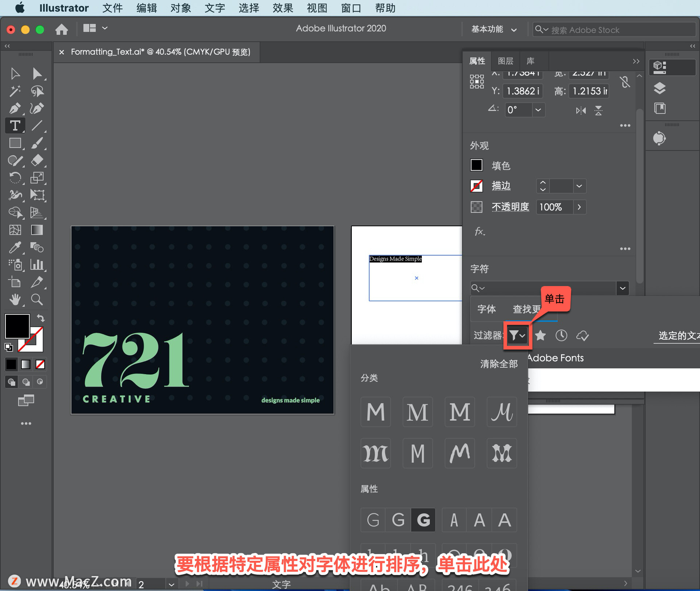The height and width of the screenshot is (591, 700).
Task: Show favorite fonts star filter
Action: click(540, 335)
